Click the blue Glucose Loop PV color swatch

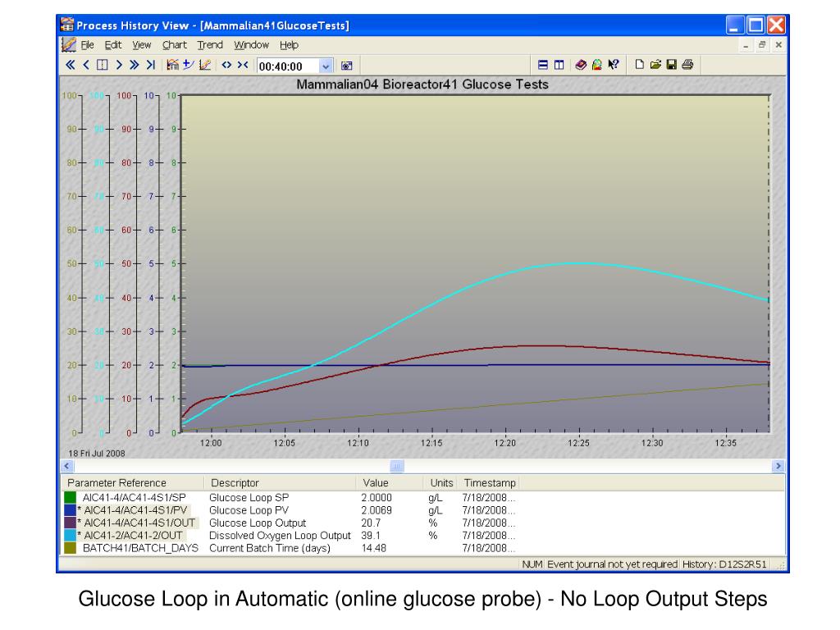[x=71, y=510]
